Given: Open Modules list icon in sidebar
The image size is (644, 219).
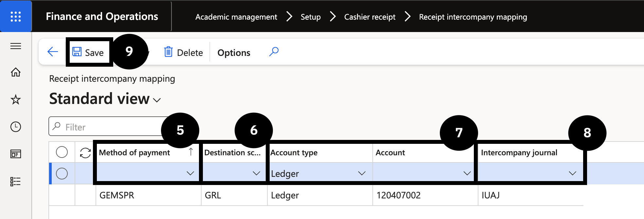Looking at the screenshot, I should click(16, 181).
